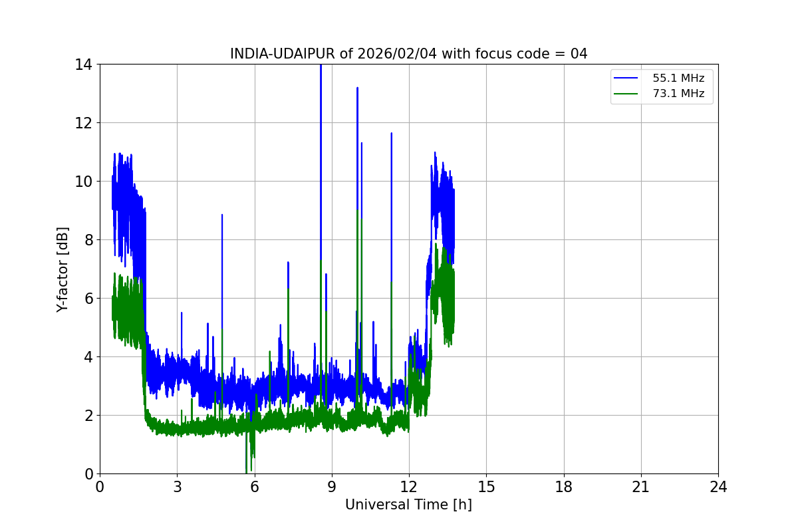The width and height of the screenshot is (798, 532).
Task: Click x-axis tick label 12
Action: coord(409,487)
